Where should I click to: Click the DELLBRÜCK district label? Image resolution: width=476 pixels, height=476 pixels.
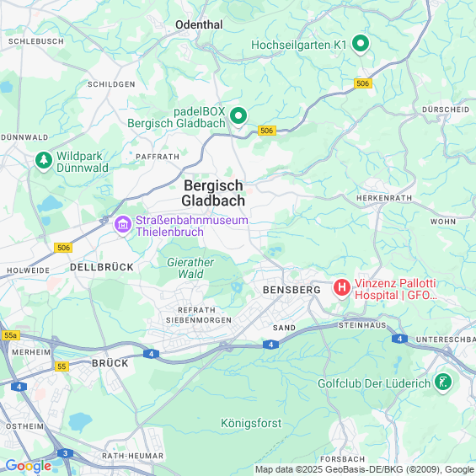(102, 267)
